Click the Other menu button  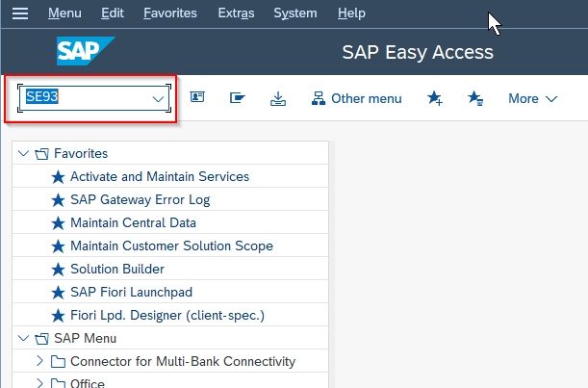[x=357, y=99]
